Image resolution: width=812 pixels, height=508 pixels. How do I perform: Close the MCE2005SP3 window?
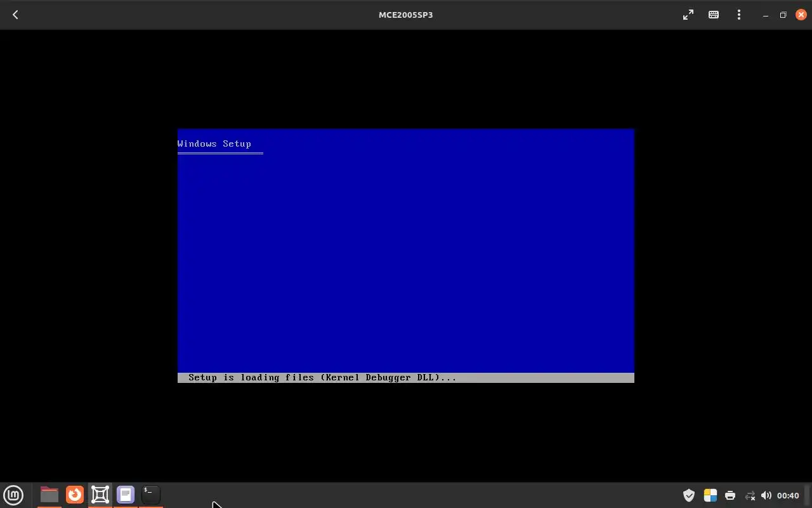801,15
